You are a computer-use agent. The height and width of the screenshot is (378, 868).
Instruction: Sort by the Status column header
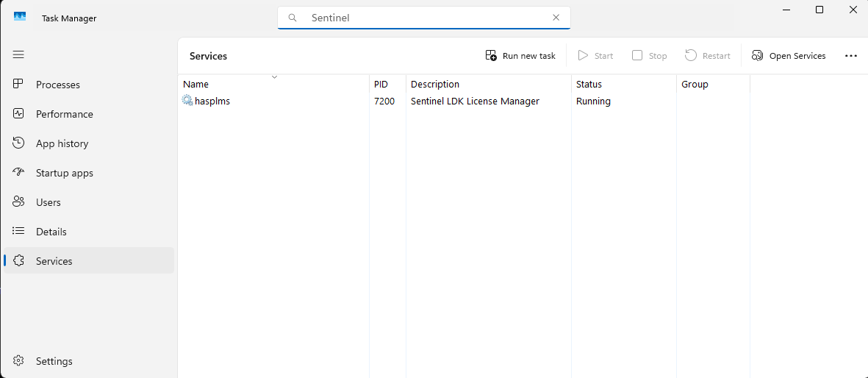point(589,85)
